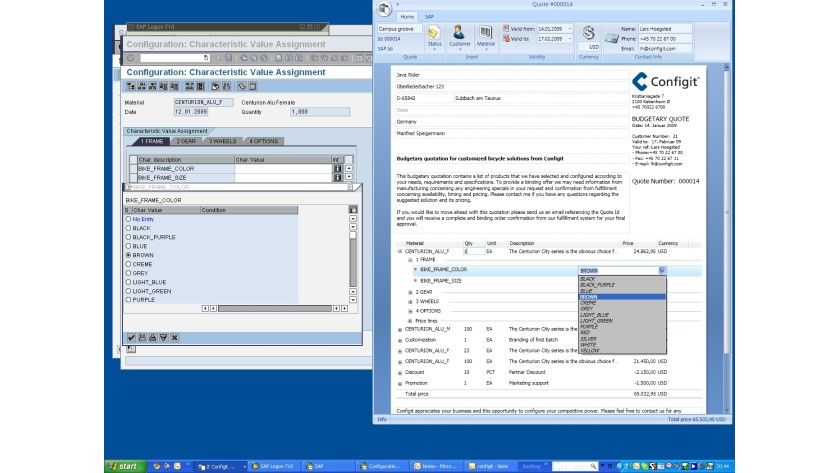Select the BLACK radio button
840x473 pixels.
[128, 228]
